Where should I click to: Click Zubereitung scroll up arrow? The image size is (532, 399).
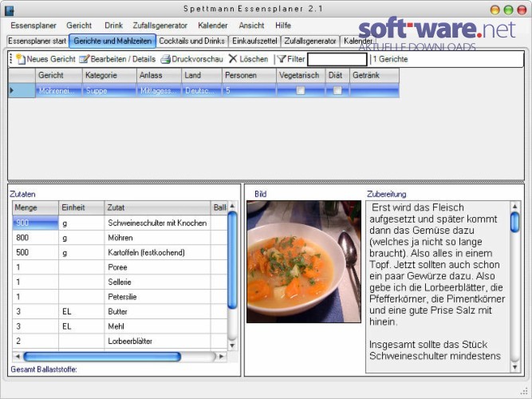tap(514, 206)
